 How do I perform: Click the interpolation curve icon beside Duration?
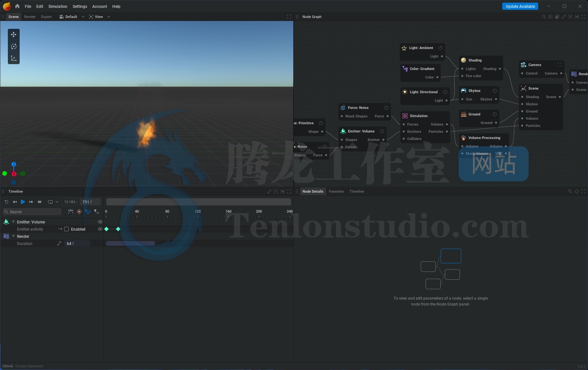[x=59, y=243]
